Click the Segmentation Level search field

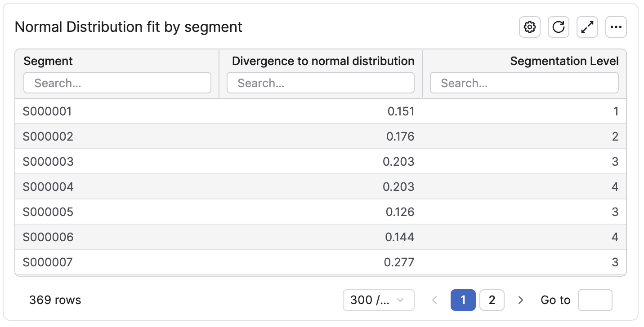coord(524,83)
